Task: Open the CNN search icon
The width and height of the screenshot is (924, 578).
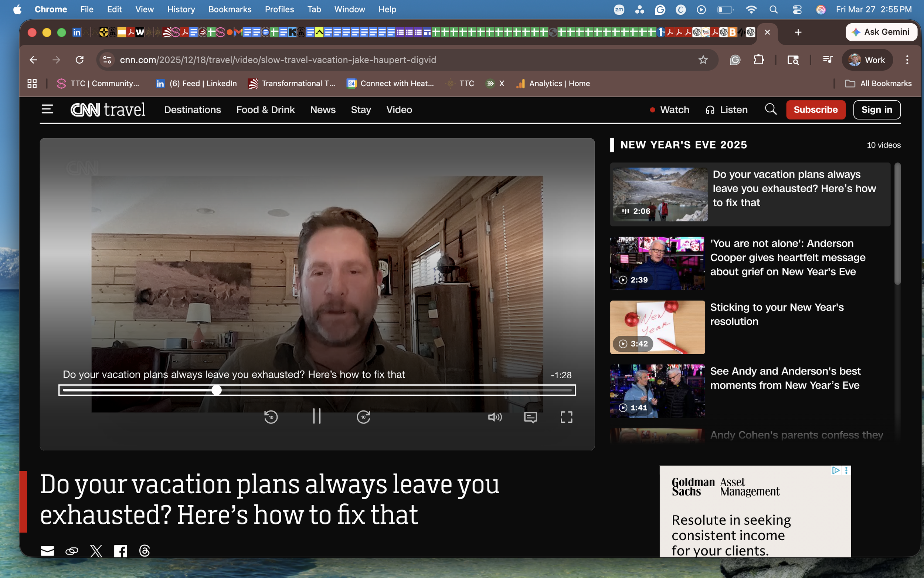Action: click(771, 109)
